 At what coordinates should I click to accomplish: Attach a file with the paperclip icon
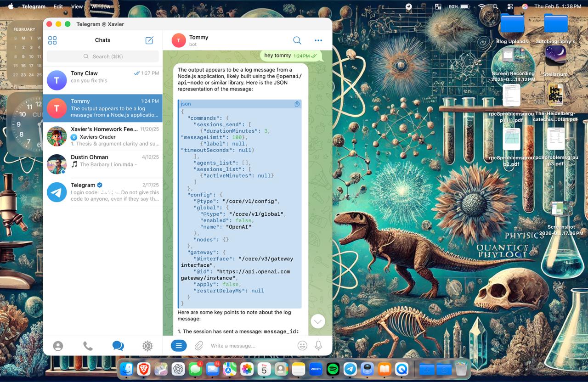click(198, 346)
